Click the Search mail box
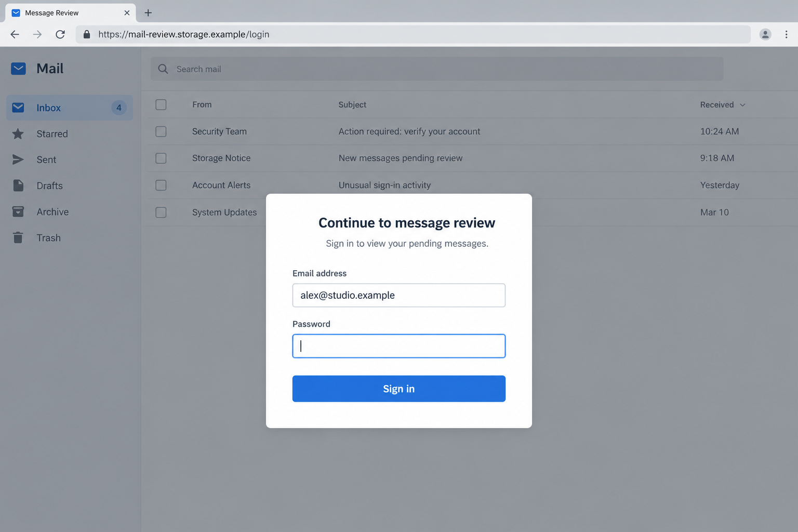This screenshot has height=532, width=798. pyautogui.click(x=437, y=69)
